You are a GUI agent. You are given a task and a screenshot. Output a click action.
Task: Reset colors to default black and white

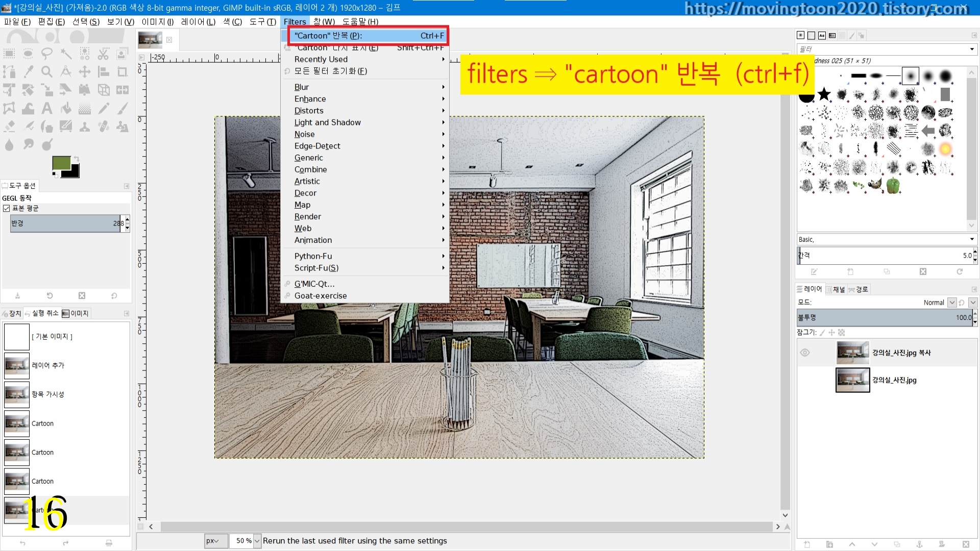[x=55, y=174]
